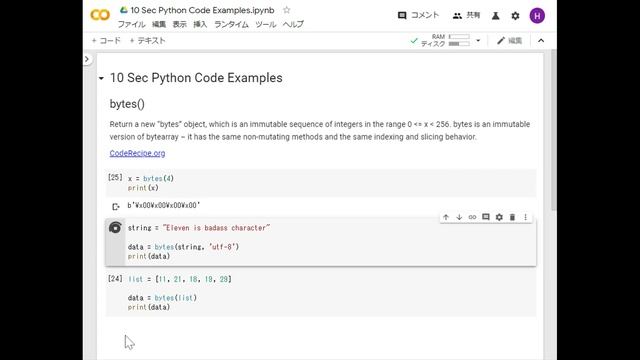Move cell down with the arrow icon

tap(459, 217)
